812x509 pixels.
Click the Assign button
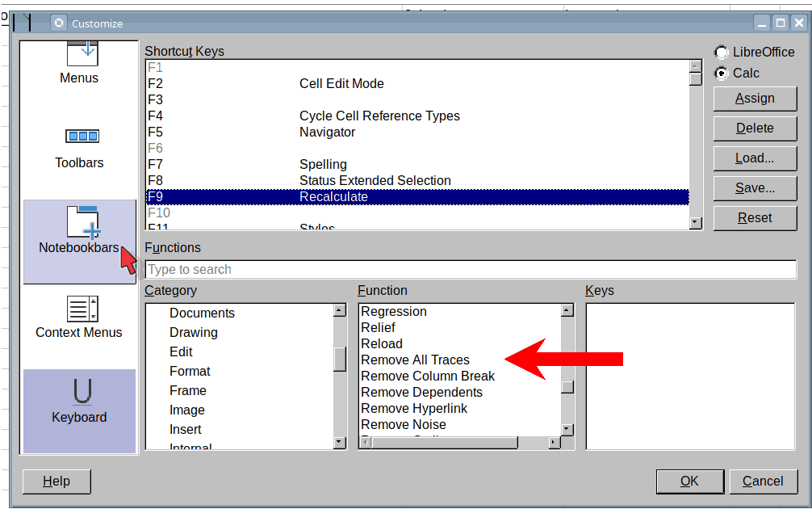point(755,99)
